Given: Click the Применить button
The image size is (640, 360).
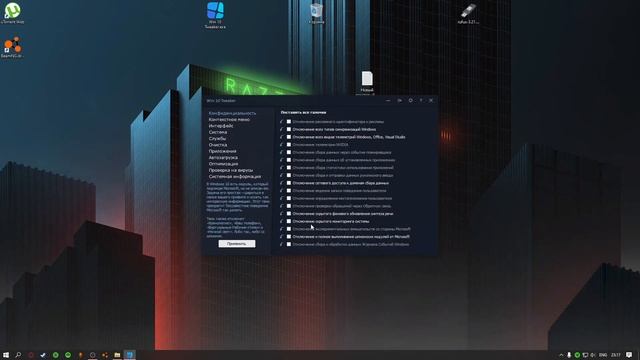Looking at the screenshot, I should coord(237,244).
